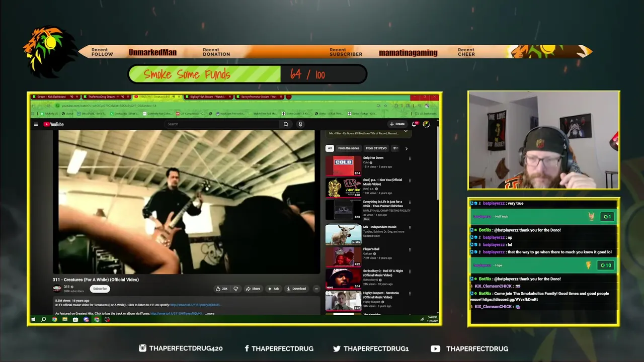The height and width of the screenshot is (362, 644).
Task: Download the video using Download button
Action: point(296,289)
